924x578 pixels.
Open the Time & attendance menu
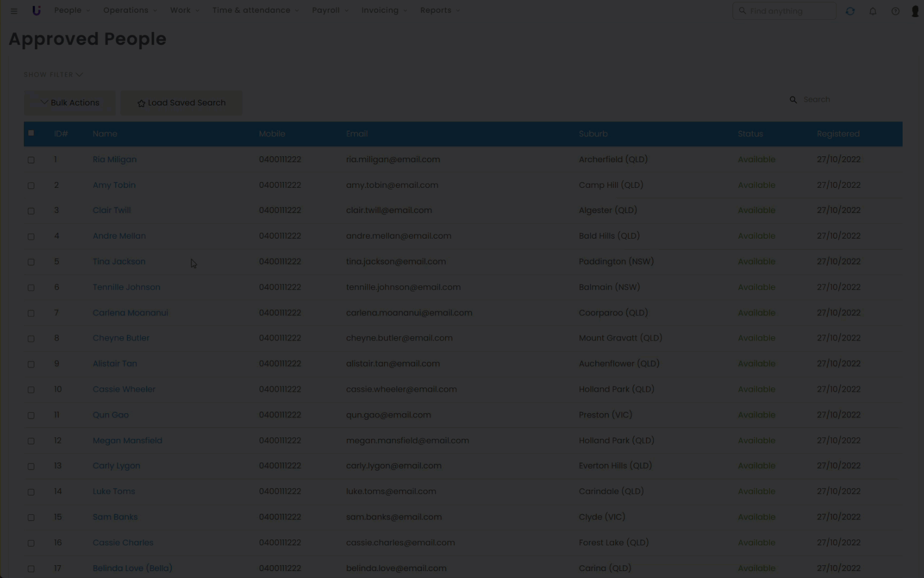(x=255, y=10)
